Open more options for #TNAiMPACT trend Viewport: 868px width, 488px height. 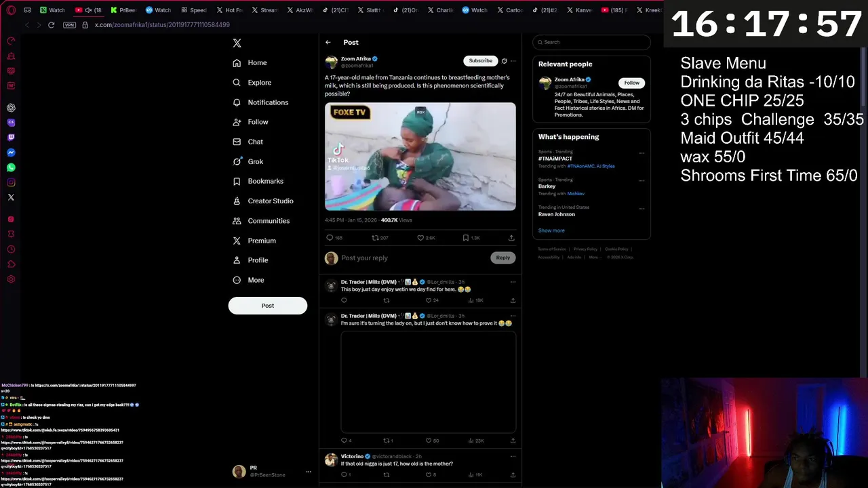point(642,153)
